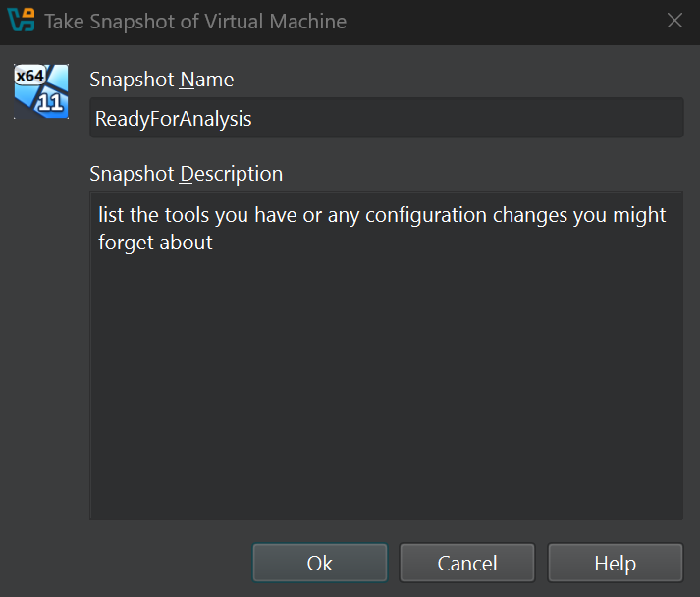Click the 11 badge on OS icon
Image resolution: width=700 pixels, height=597 pixels.
(x=50, y=103)
